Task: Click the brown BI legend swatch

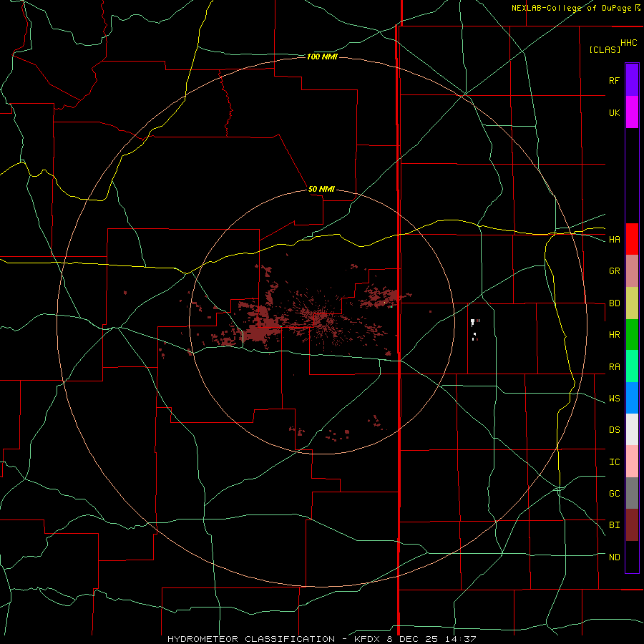Action: pos(632,525)
